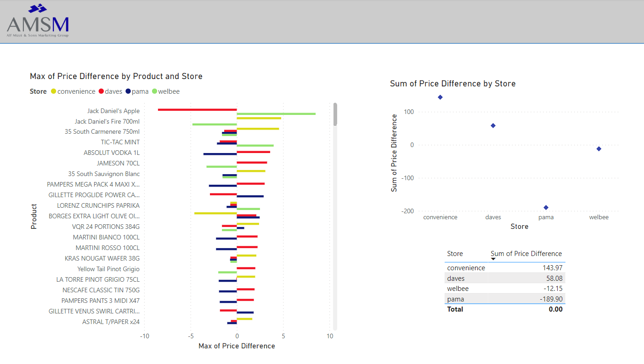Select the pama row in the table

tap(505, 299)
